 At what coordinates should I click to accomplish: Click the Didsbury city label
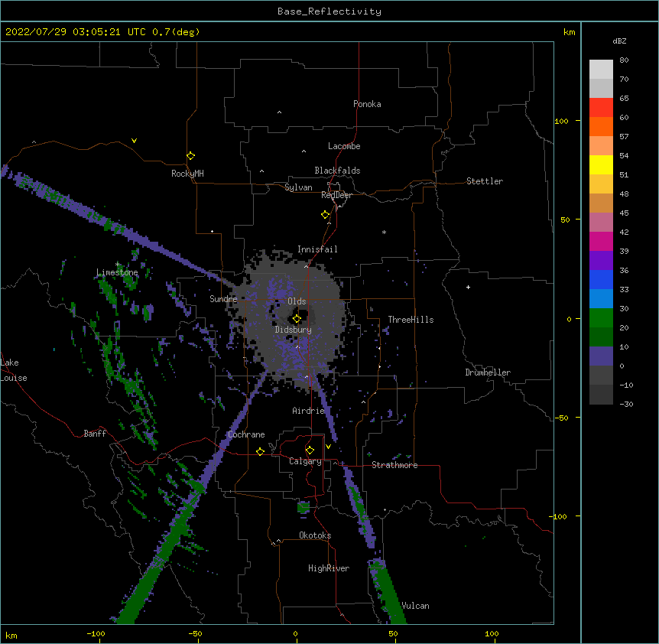coord(294,330)
